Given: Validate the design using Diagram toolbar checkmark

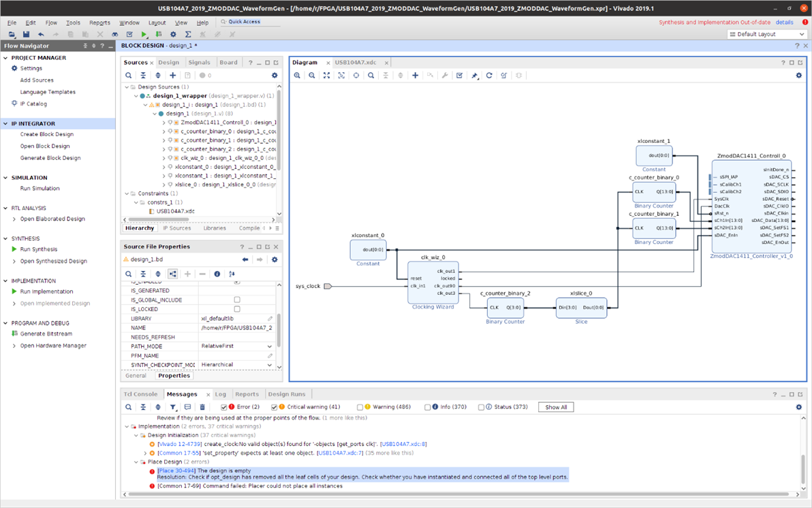Looking at the screenshot, I should [x=460, y=76].
